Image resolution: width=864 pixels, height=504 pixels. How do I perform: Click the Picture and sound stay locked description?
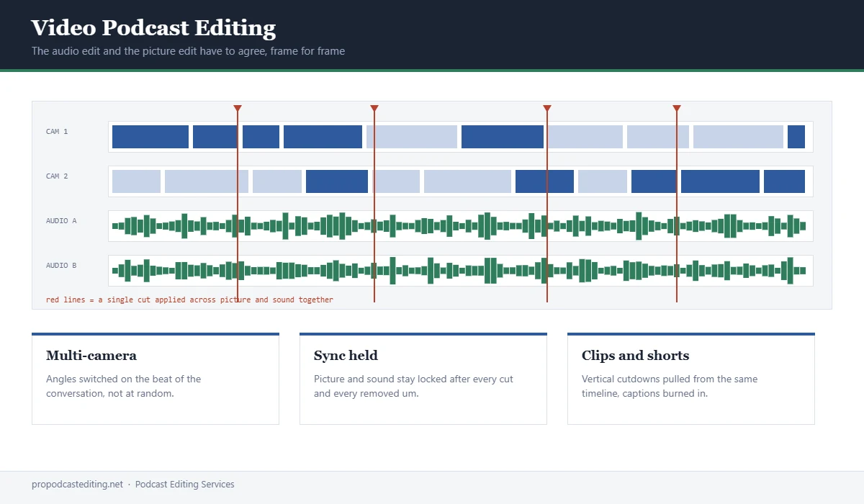coord(413,386)
